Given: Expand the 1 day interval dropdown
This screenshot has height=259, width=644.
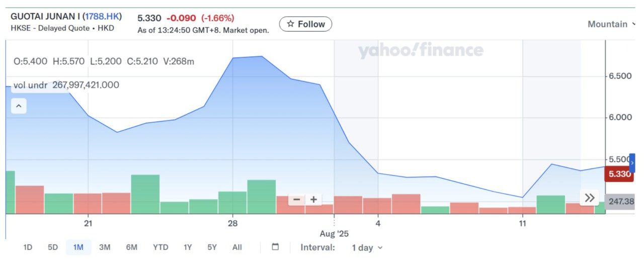Looking at the screenshot, I should 367,247.
